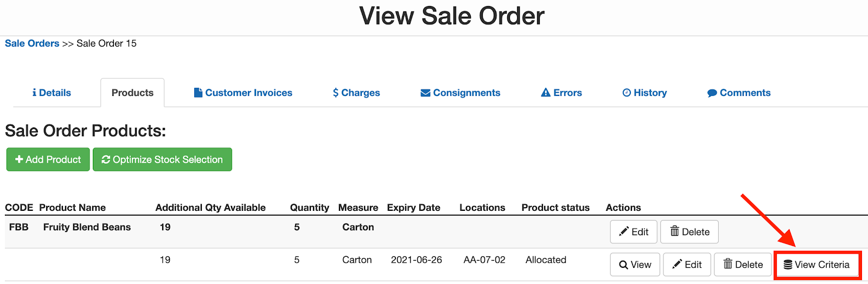Screen dimensions: 868x284
Task: Show the Errors tab
Action: coord(561,93)
